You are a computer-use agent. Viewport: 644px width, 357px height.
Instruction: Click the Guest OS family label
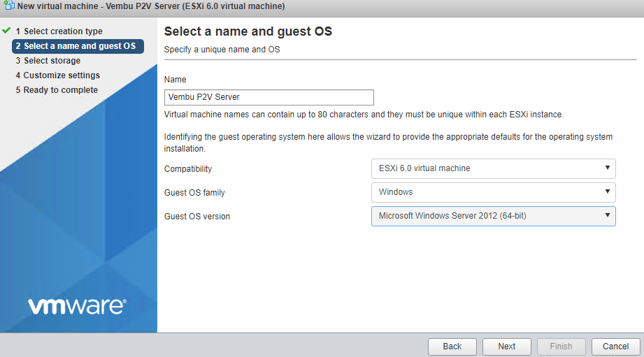[194, 193]
